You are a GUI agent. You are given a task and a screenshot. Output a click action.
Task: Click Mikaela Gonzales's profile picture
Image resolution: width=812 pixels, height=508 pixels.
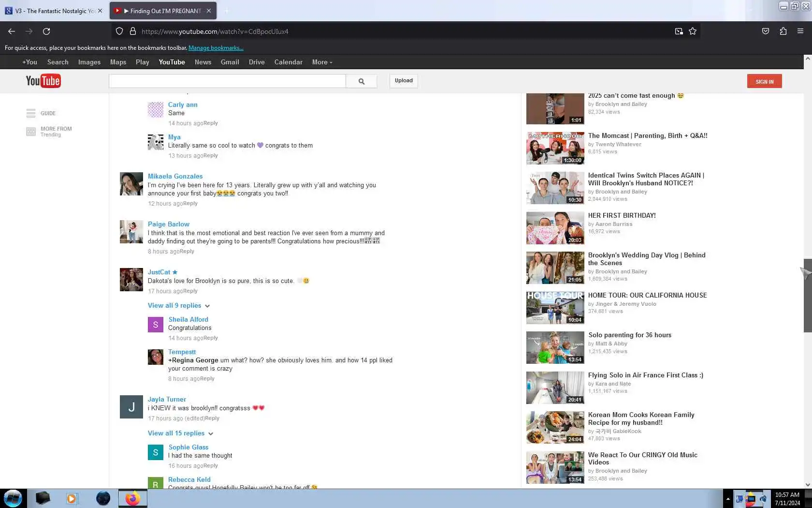point(131,184)
